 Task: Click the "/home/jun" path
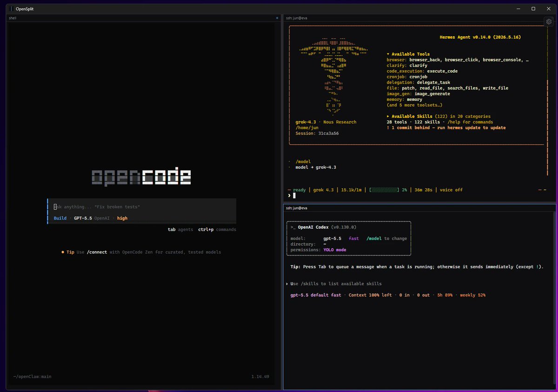(307, 127)
